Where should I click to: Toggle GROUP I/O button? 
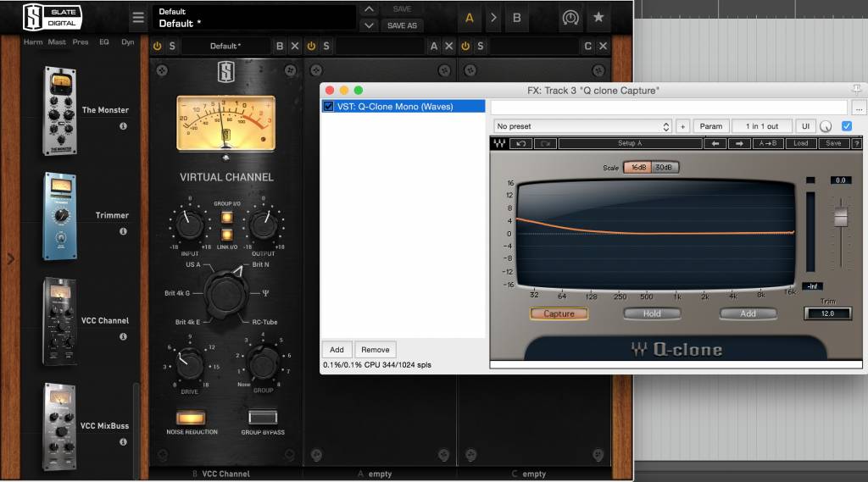[x=227, y=217]
